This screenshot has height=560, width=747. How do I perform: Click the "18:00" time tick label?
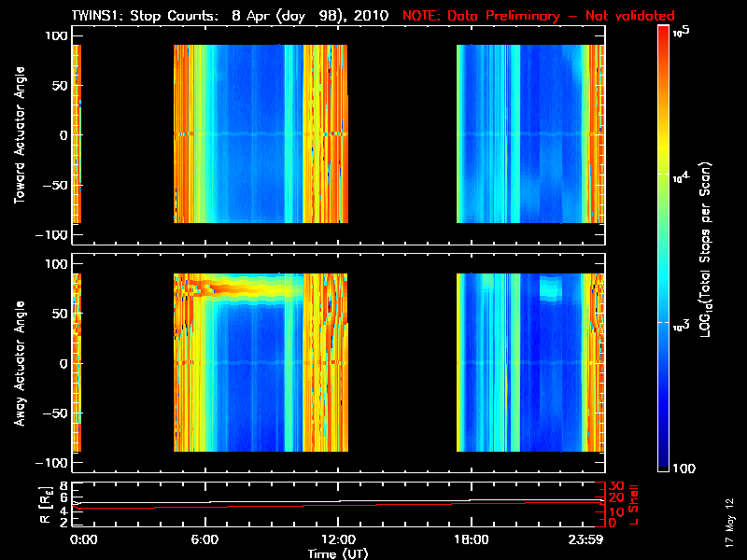click(472, 539)
